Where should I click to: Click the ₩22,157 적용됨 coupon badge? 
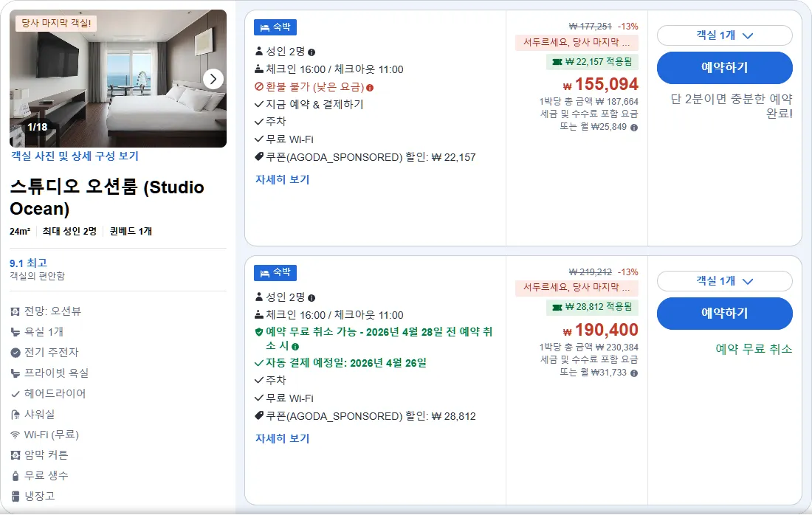coord(593,61)
